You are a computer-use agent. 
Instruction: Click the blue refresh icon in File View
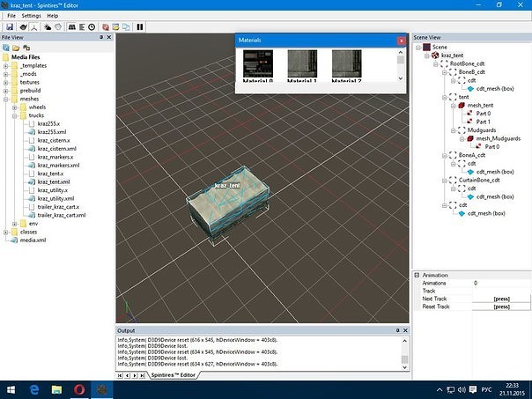[6, 48]
